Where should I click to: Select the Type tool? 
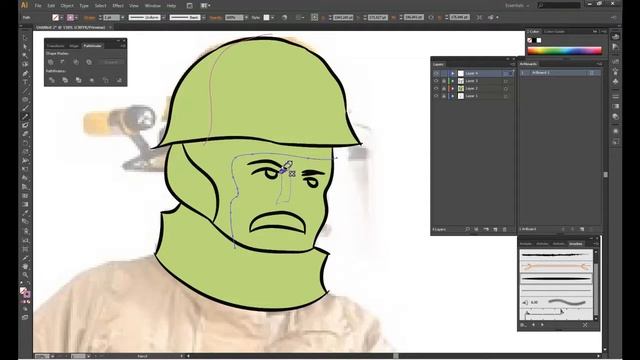coord(25,82)
